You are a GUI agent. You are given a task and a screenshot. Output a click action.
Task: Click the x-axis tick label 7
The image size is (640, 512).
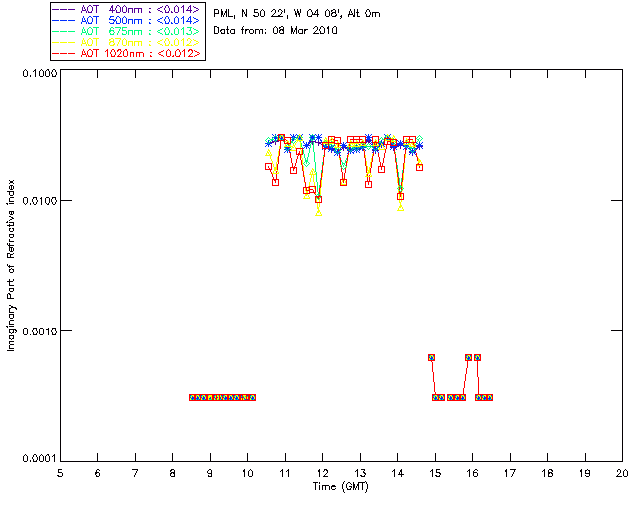[x=135, y=473]
